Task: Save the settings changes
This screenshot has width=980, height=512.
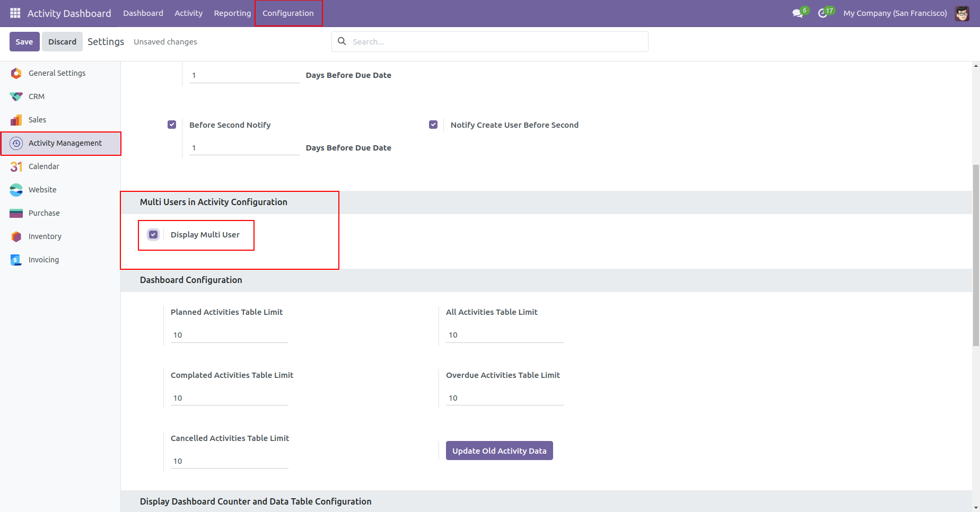Action: tap(24, 42)
